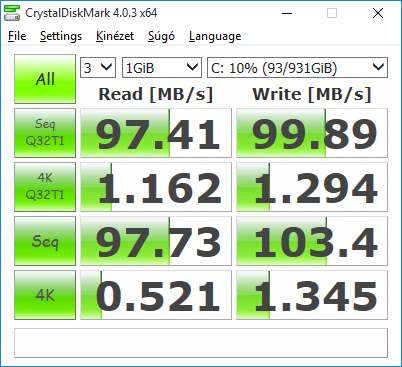Start the plain 4K test
Image resolution: width=402 pixels, height=367 pixels.
point(45,295)
